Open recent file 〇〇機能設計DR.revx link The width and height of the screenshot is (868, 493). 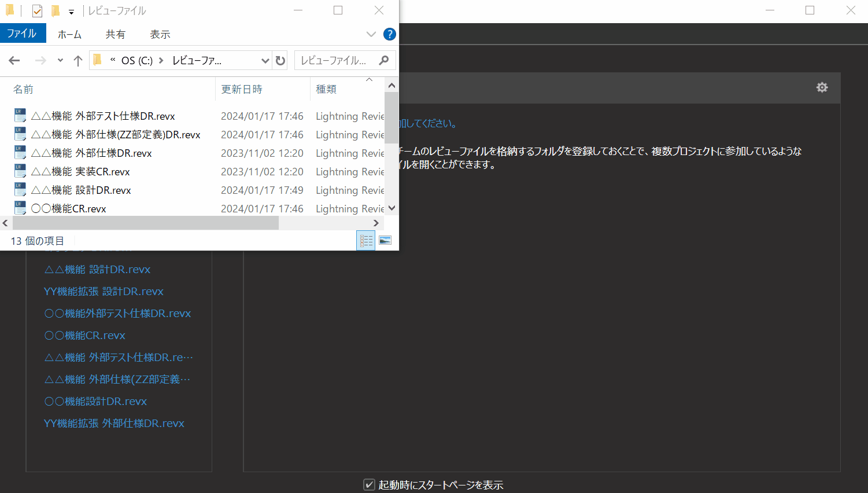click(95, 402)
